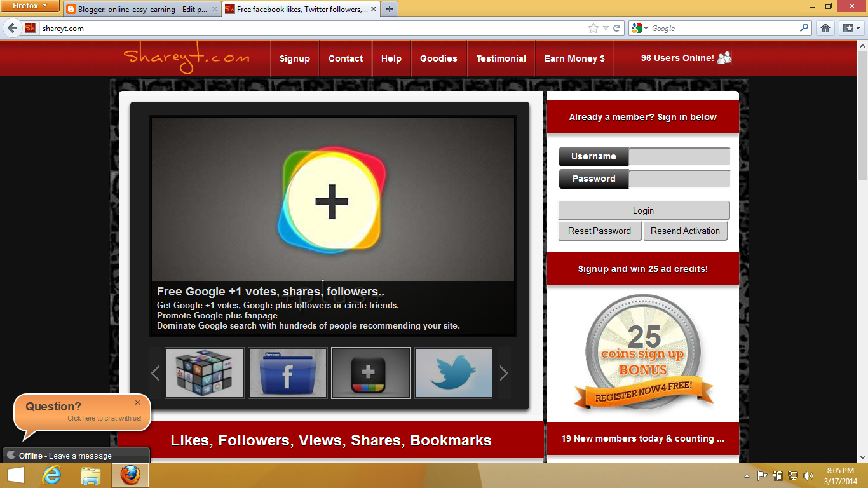The height and width of the screenshot is (488, 868).
Task: Click the Username input field
Action: pyautogui.click(x=679, y=156)
